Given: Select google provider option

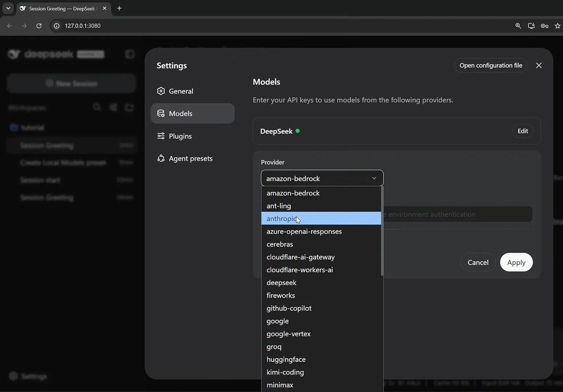Looking at the screenshot, I should [321, 321].
